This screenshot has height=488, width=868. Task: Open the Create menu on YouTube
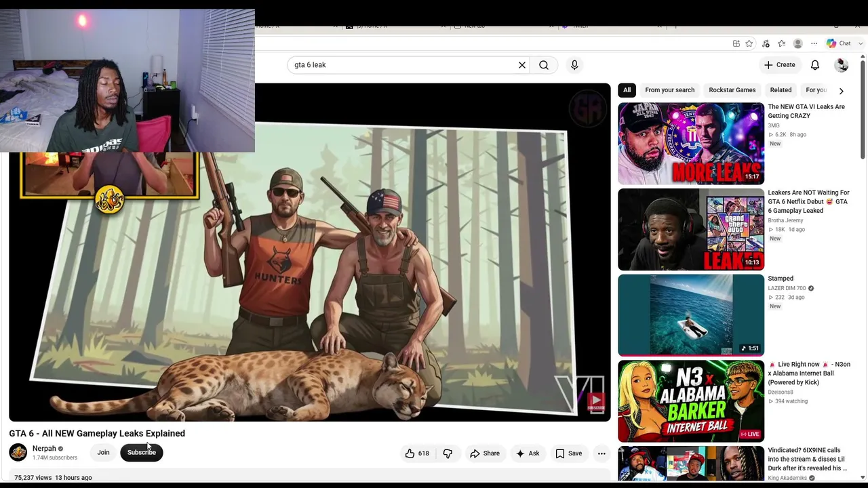pyautogui.click(x=779, y=65)
